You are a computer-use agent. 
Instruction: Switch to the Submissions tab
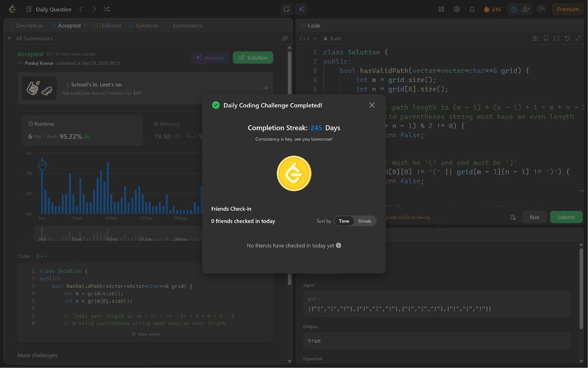[183, 26]
